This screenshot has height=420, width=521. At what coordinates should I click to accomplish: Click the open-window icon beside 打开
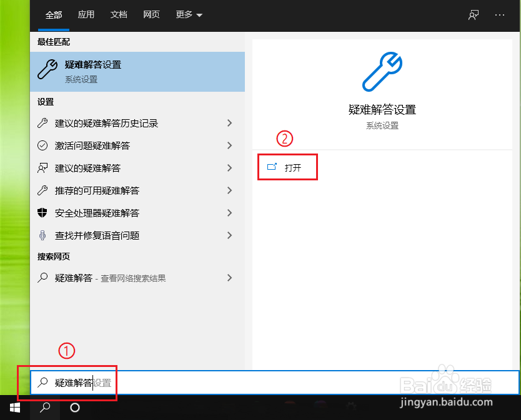272,167
